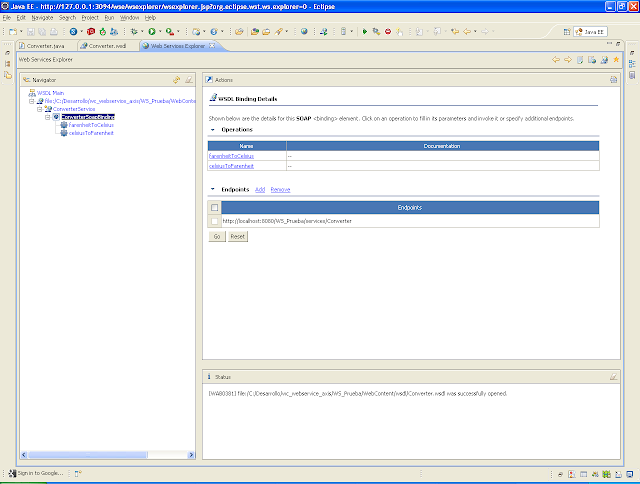Click the Run External Tools icon
Screen dimensions: 640x484
(x=170, y=31)
